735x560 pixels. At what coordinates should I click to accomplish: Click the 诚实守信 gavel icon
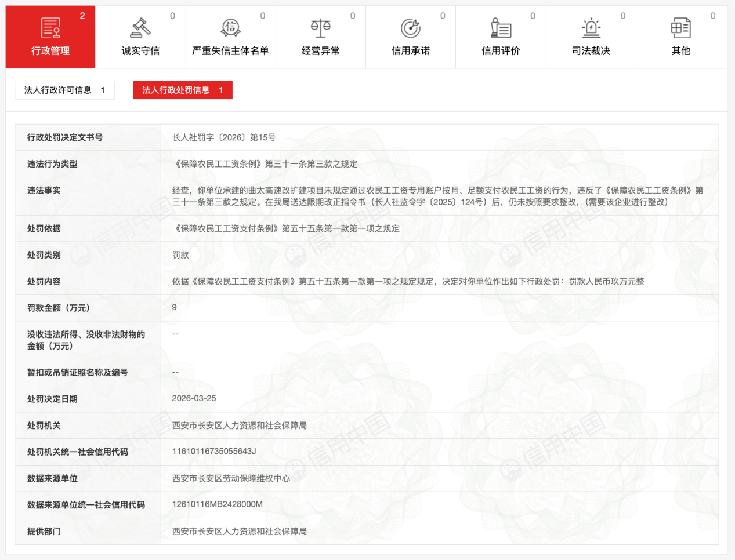[140, 27]
